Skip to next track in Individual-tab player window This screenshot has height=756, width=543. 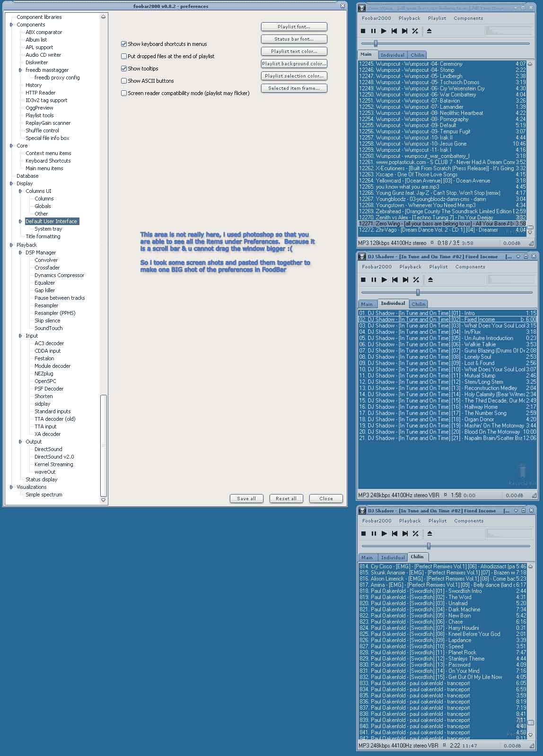(405, 280)
